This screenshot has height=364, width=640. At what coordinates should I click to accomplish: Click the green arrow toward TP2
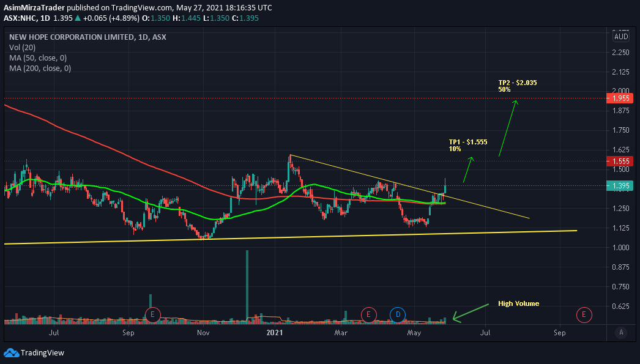[508, 128]
